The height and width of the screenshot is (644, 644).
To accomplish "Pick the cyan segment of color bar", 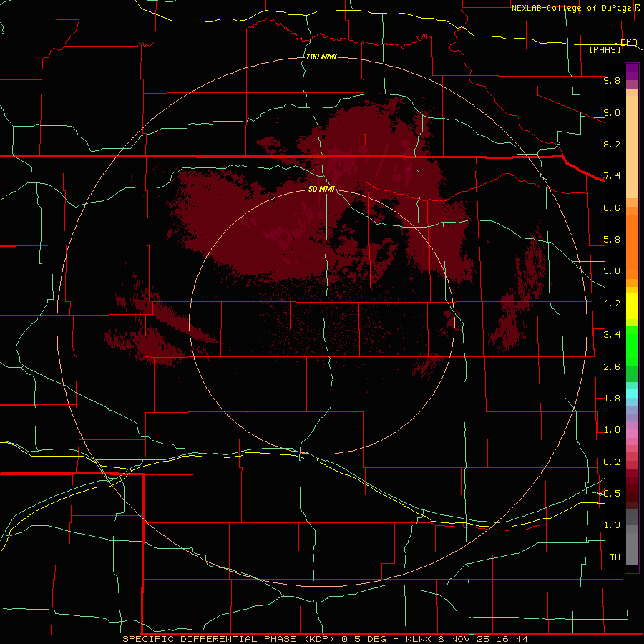I will pos(632,394).
